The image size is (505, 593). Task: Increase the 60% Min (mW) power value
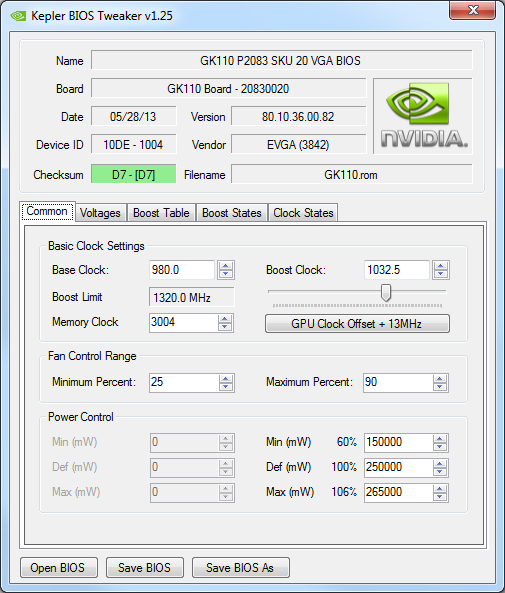coord(440,439)
